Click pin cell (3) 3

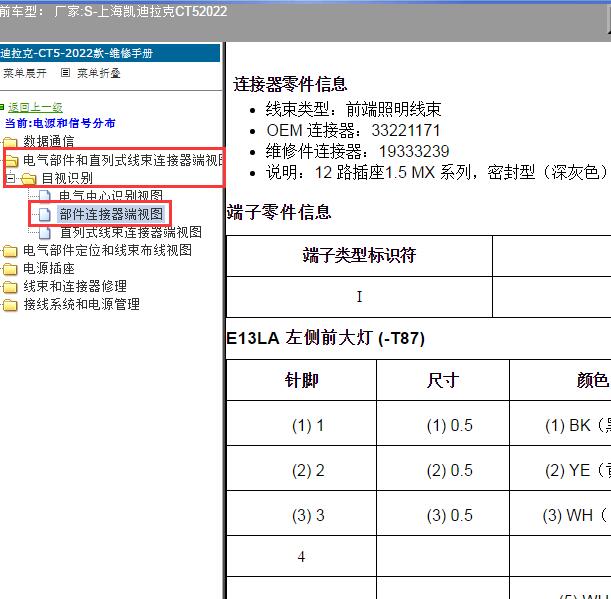click(301, 513)
